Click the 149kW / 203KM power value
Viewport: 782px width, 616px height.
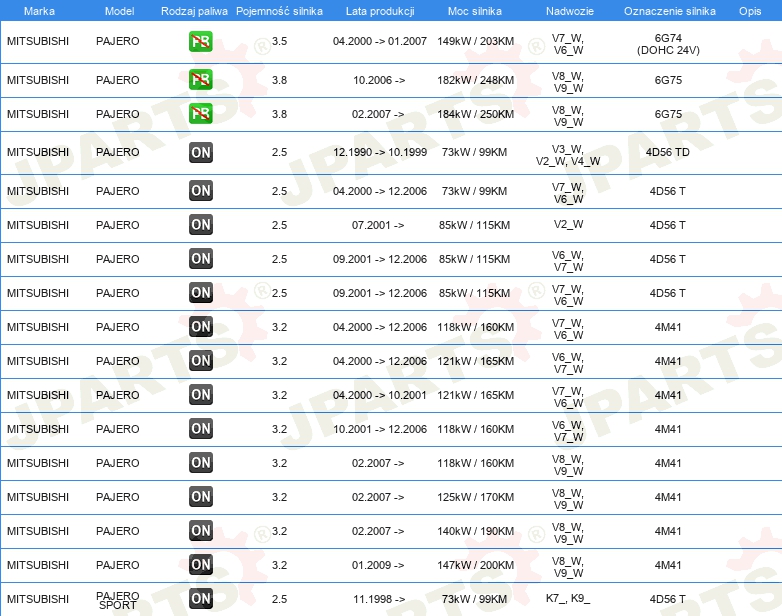pos(475,41)
